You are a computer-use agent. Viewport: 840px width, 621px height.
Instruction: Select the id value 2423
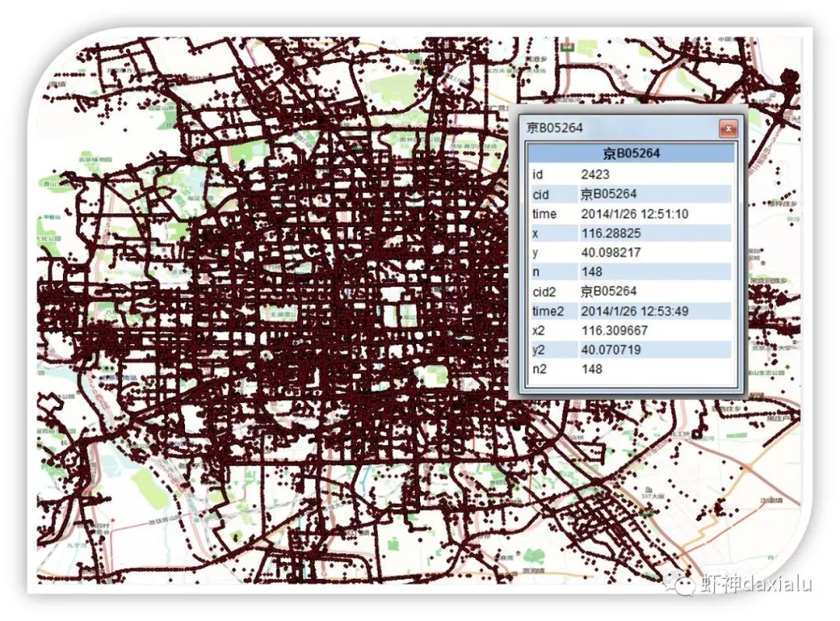pyautogui.click(x=595, y=174)
